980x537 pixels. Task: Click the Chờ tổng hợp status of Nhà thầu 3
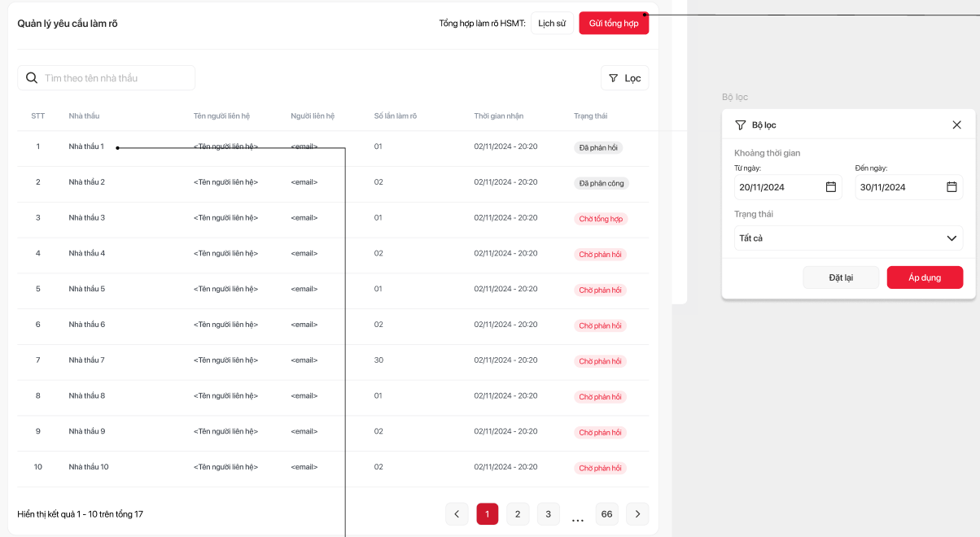click(x=601, y=219)
